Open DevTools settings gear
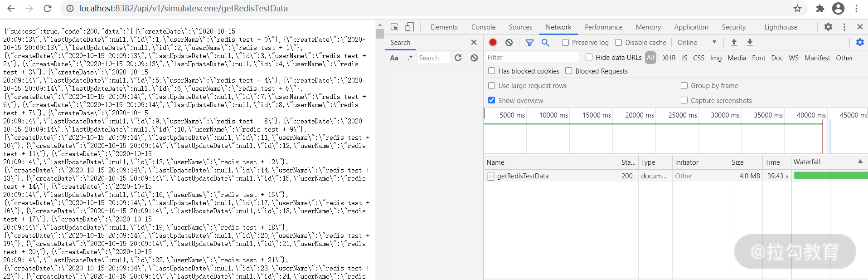Viewport: 868px width, 280px height. click(x=828, y=27)
